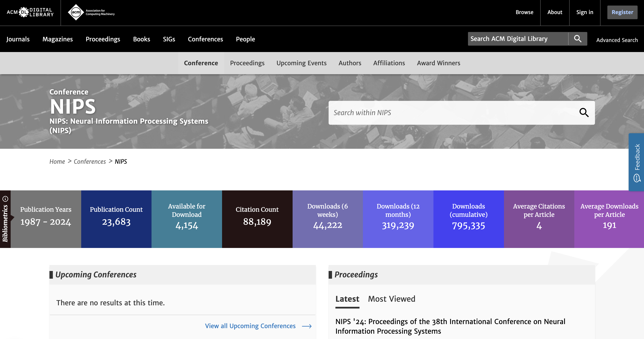Click the Register button

point(622,12)
